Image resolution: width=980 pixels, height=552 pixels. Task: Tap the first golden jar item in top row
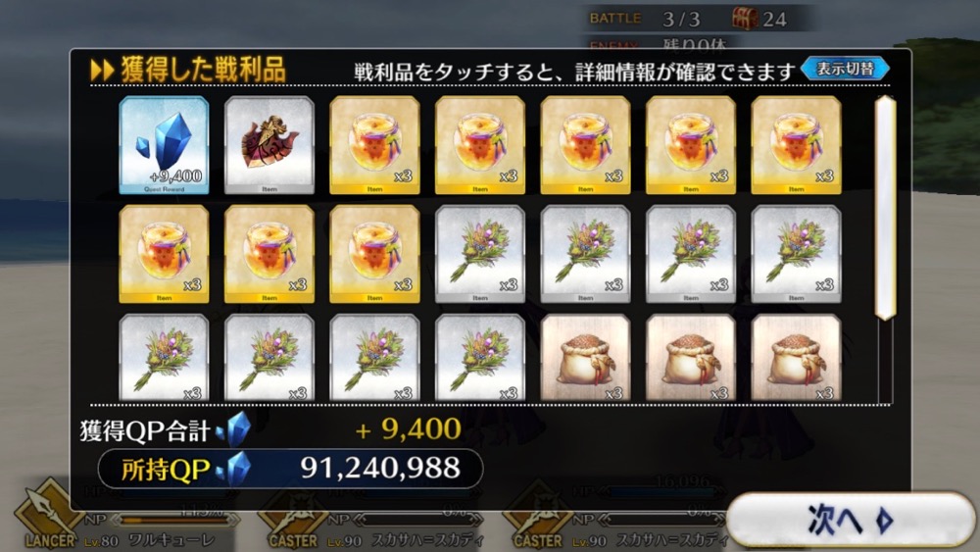pos(375,145)
